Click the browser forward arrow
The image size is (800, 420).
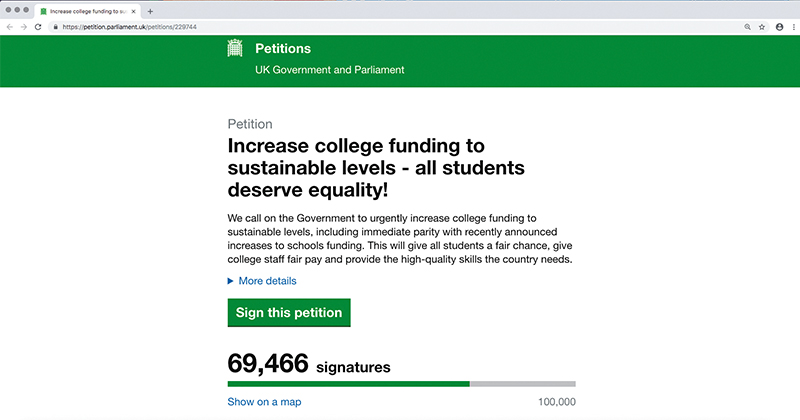point(23,27)
